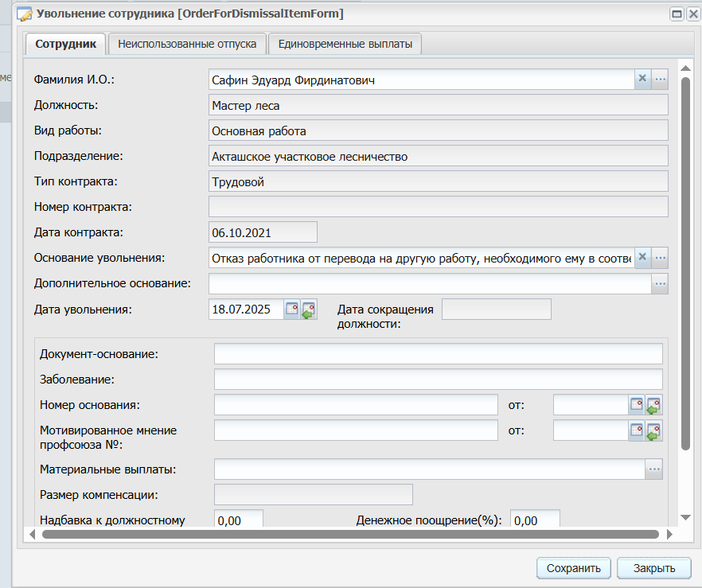Set Дата увольнения to today via arrow icon

[309, 310]
